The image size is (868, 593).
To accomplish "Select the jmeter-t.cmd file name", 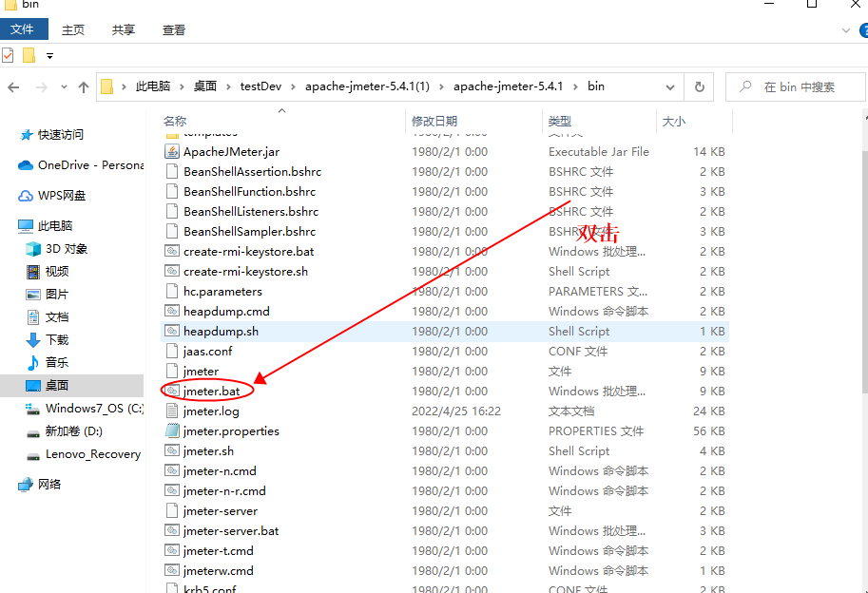I will 218,550.
